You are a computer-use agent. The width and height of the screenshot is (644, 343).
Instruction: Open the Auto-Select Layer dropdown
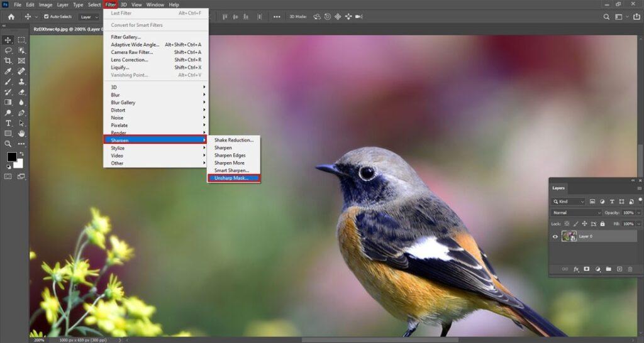(x=89, y=17)
